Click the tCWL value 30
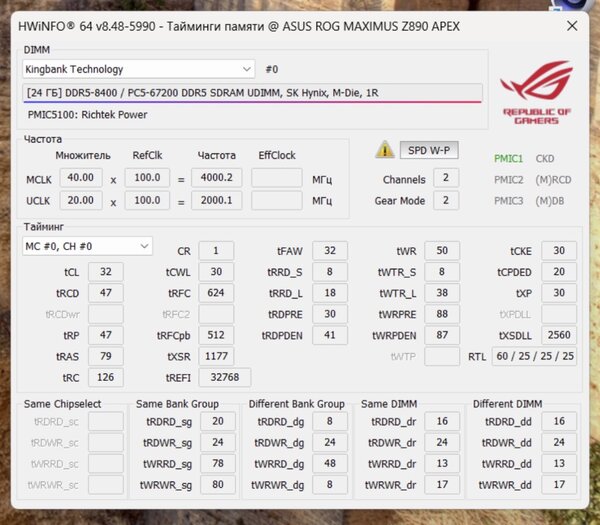This screenshot has width=600, height=525. [216, 272]
